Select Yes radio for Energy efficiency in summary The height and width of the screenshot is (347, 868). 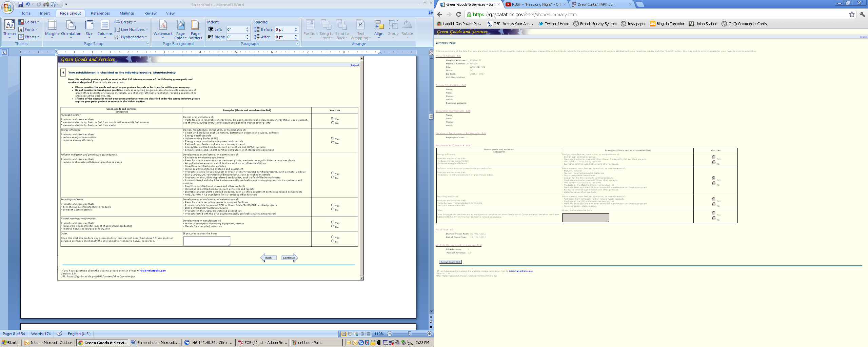click(x=713, y=157)
